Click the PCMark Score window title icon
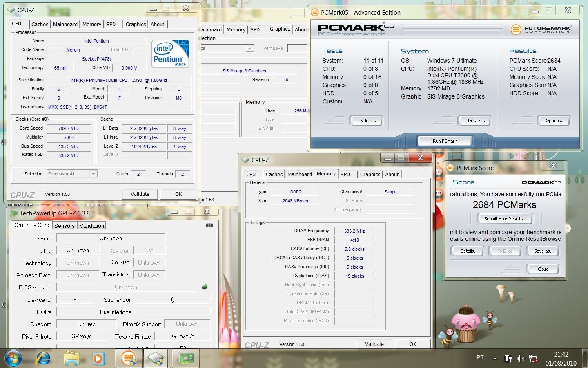Image resolution: width=588 pixels, height=368 pixels. pyautogui.click(x=450, y=168)
